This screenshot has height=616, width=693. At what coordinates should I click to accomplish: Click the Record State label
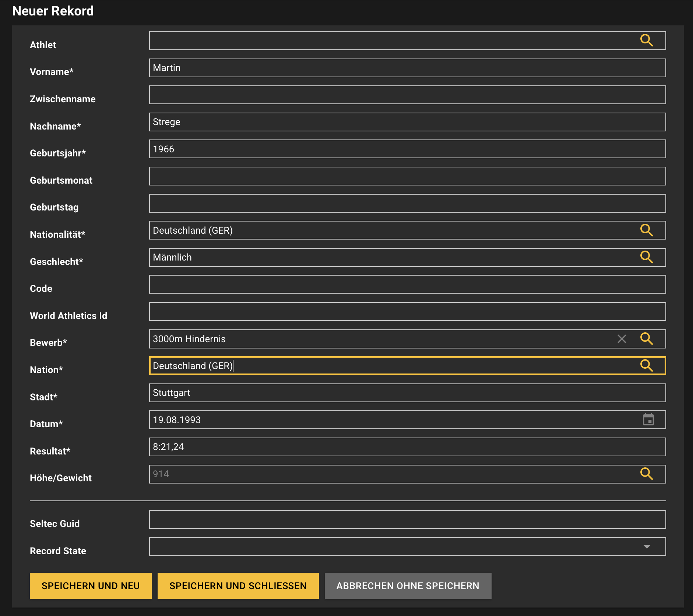58,551
